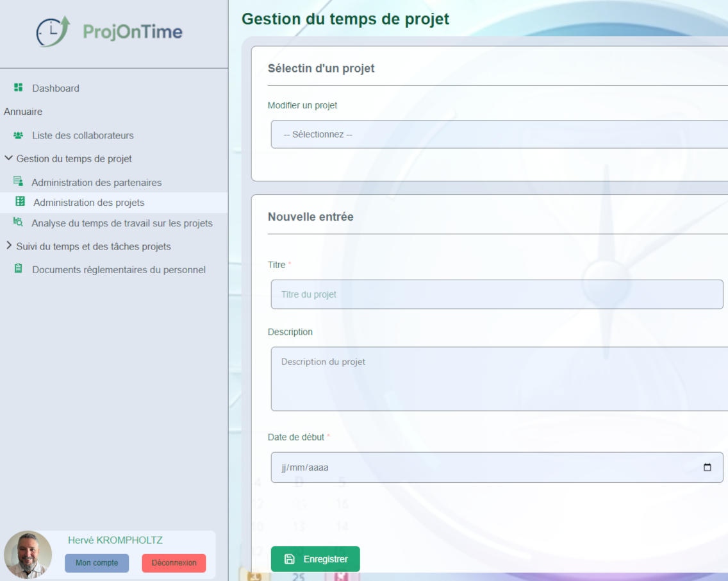Open the calendar picker icon in date field
This screenshot has height=581, width=728.
pyautogui.click(x=707, y=467)
